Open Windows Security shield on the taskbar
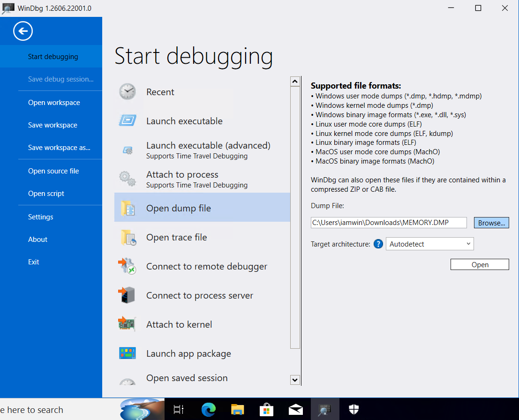The width and height of the screenshot is (519, 420). pyautogui.click(x=354, y=409)
